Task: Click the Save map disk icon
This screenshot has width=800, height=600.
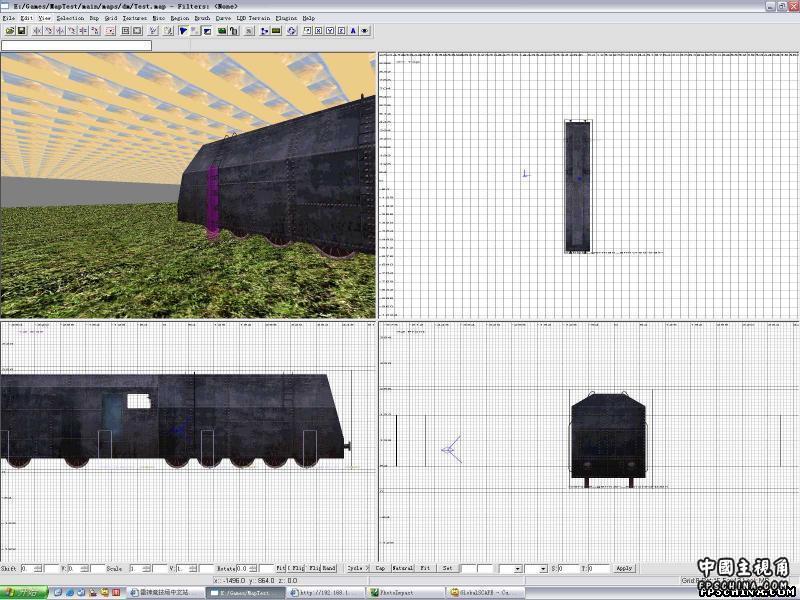Action: (21, 31)
